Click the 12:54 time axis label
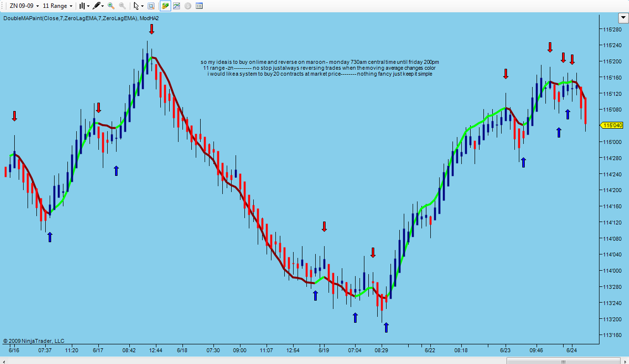Viewport: 629px width, 364px height. click(x=293, y=350)
